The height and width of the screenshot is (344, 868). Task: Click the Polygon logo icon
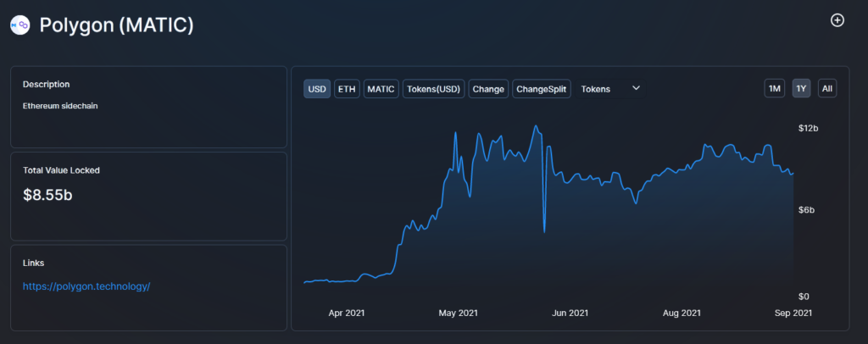19,25
